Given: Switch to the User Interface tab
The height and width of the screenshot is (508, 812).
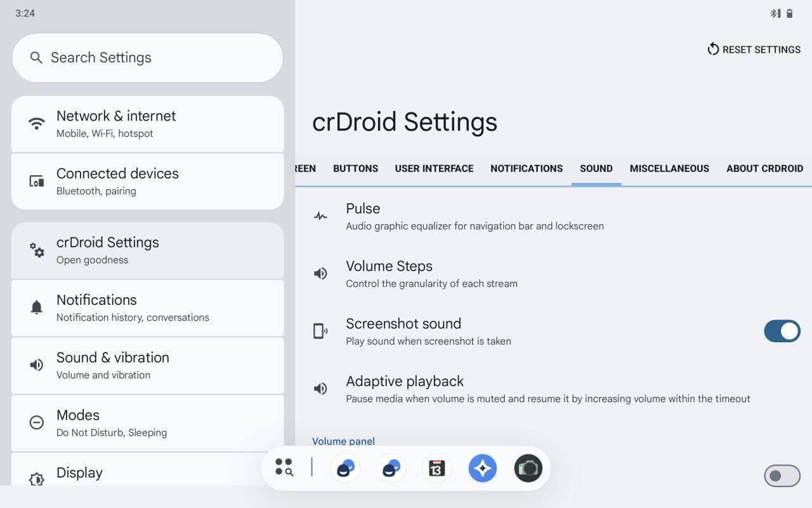Looking at the screenshot, I should [x=435, y=168].
